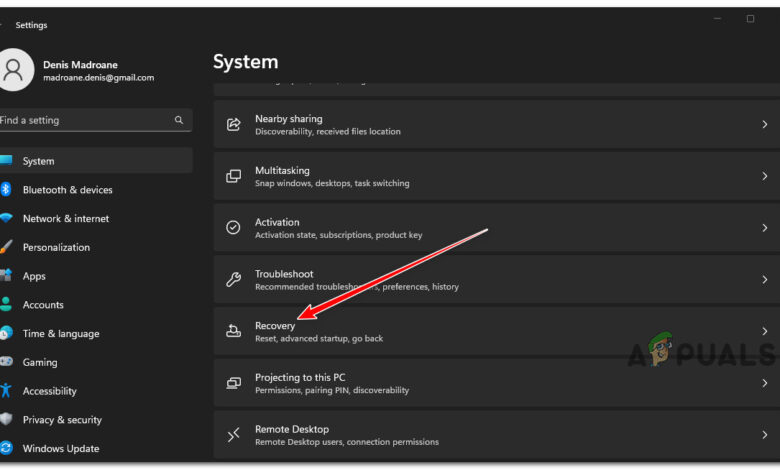The width and height of the screenshot is (780, 470).
Task: Select Personalization in the sidebar
Action: pos(56,248)
